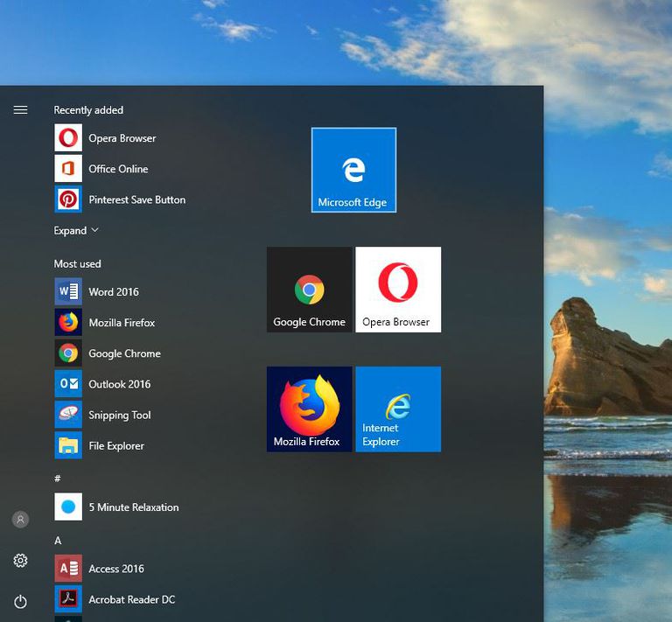Click the A section letter header

click(x=58, y=541)
